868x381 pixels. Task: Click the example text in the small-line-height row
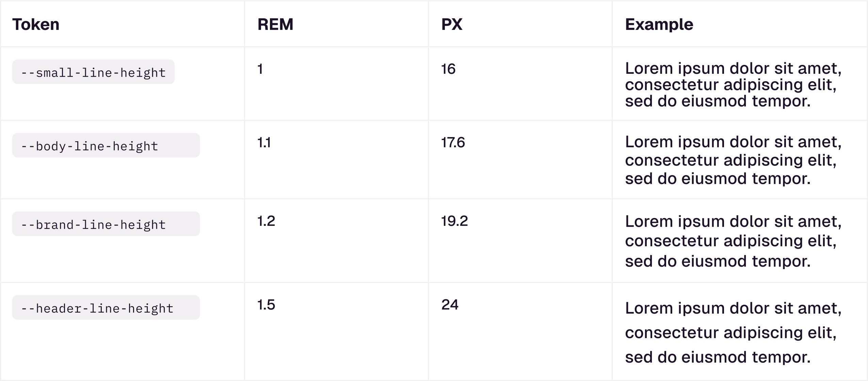coord(733,85)
